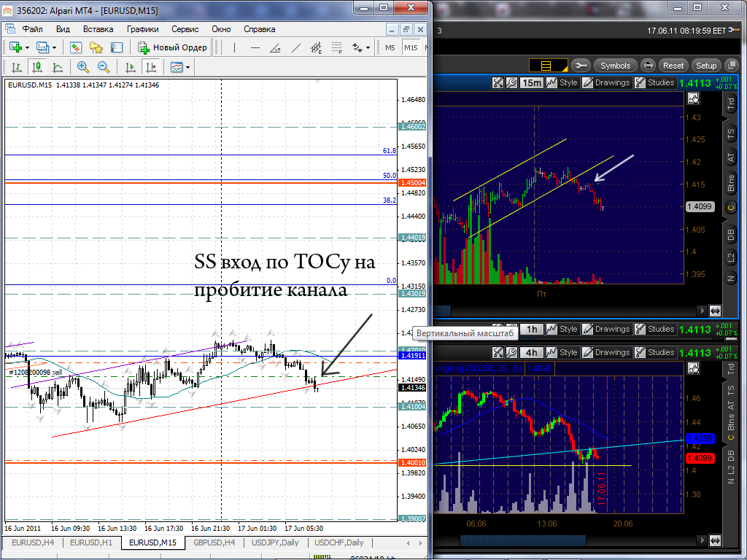Select the M5 timeframe button
This screenshot has width=747, height=560.
[x=390, y=47]
